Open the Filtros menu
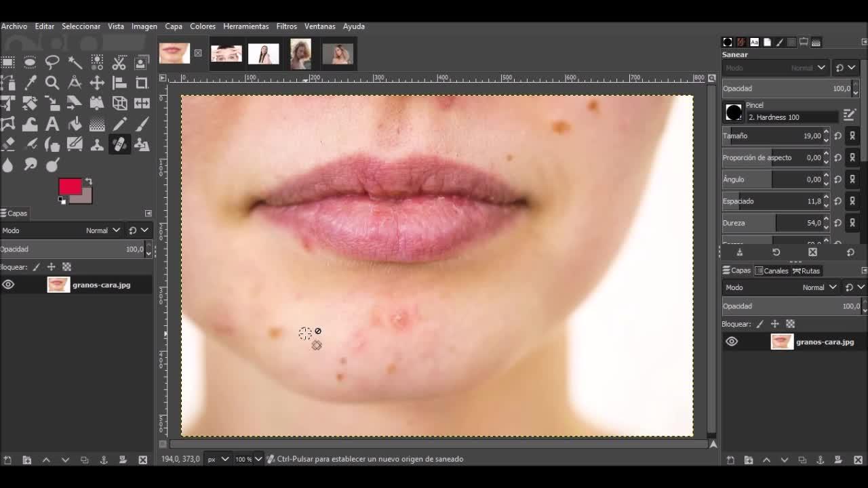The height and width of the screenshot is (488, 868). tap(286, 26)
